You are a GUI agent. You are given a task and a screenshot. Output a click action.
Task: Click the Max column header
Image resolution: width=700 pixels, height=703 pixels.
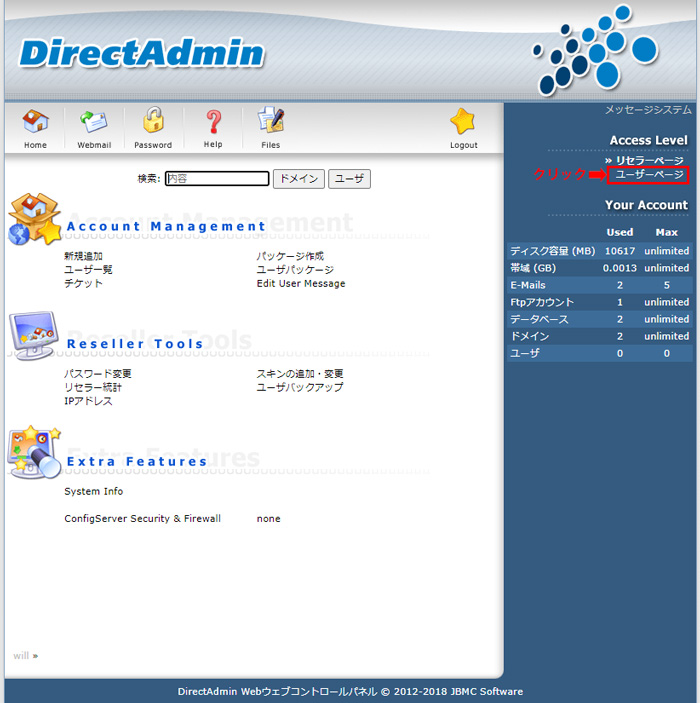[666, 232]
